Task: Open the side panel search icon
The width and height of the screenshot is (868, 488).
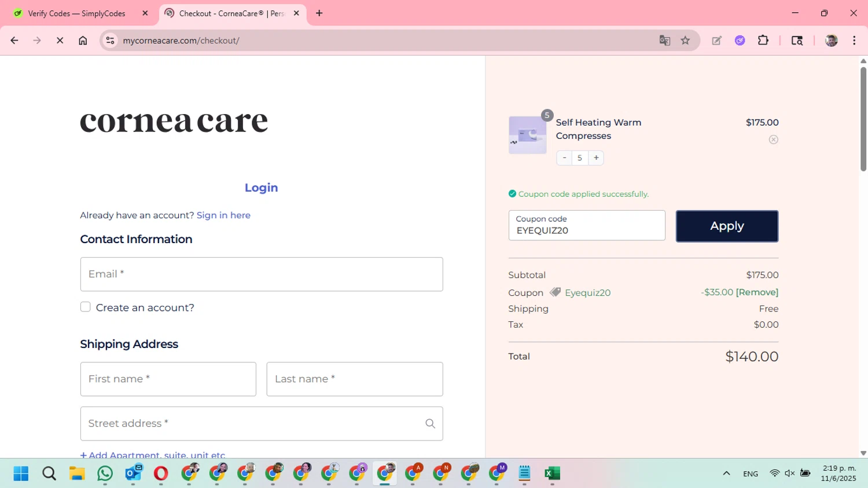Action: click(x=797, y=41)
